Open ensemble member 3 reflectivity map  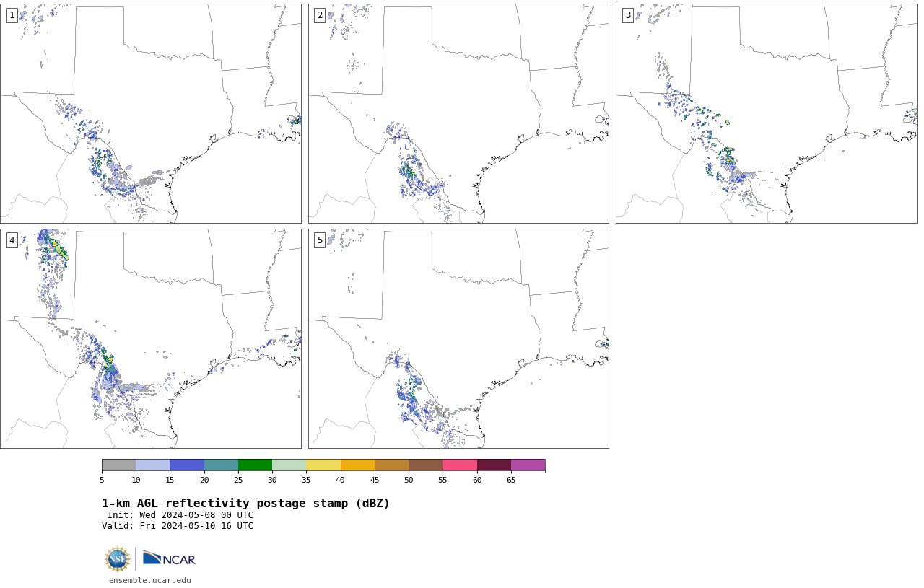(x=767, y=113)
